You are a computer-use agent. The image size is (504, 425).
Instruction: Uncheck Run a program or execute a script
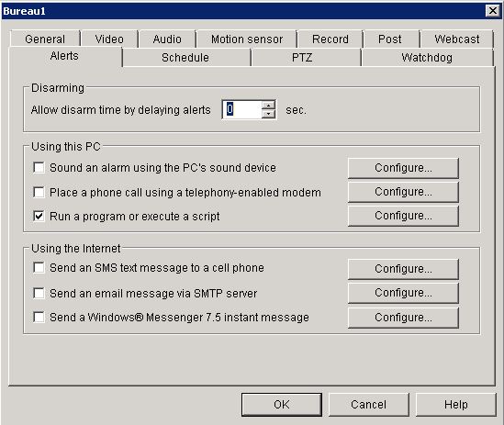[x=39, y=216]
